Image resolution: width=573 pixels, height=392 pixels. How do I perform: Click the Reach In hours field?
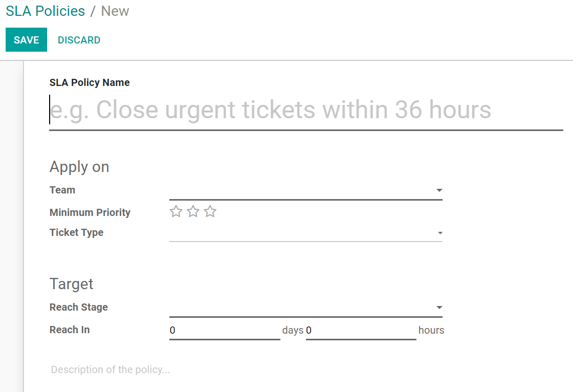click(361, 331)
